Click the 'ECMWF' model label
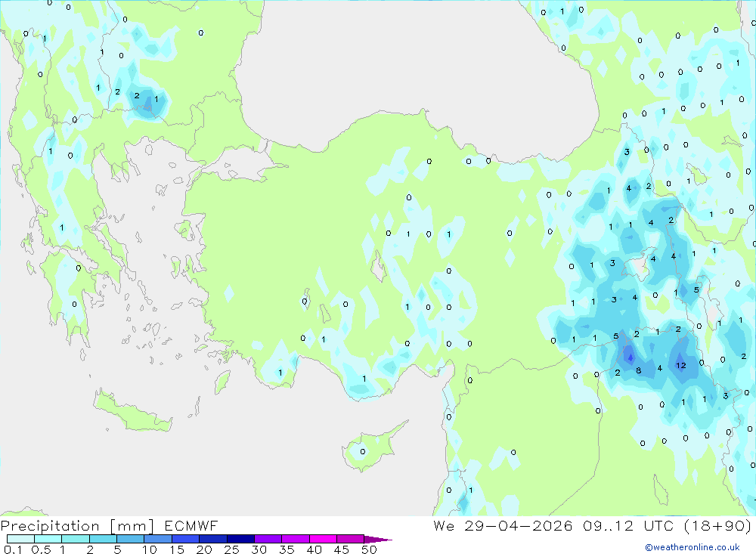Screen dimensions: 756x554 (191, 525)
